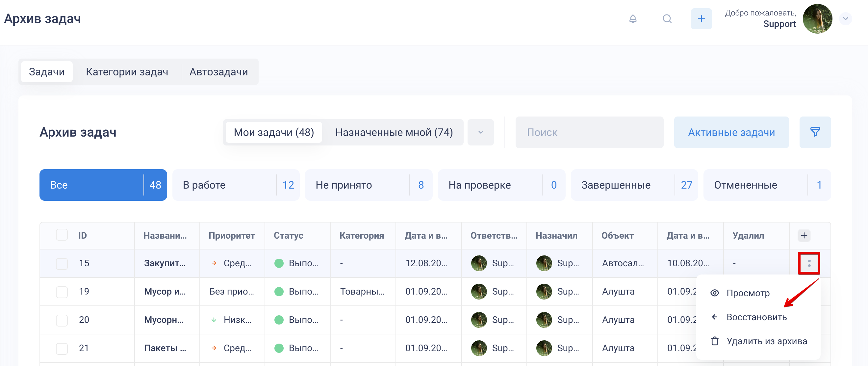Click the blue plus button in header
The image size is (868, 366).
pos(701,19)
